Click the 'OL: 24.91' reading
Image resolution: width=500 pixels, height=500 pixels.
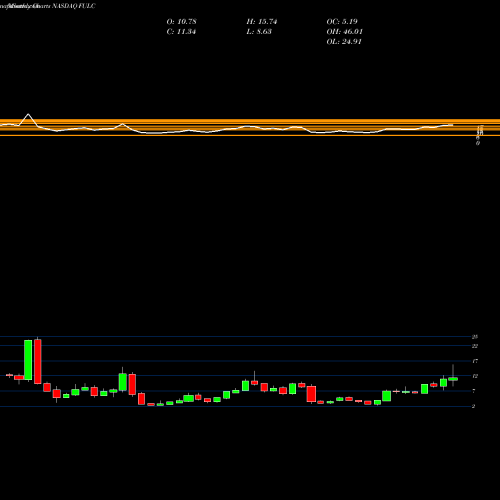[x=344, y=42]
